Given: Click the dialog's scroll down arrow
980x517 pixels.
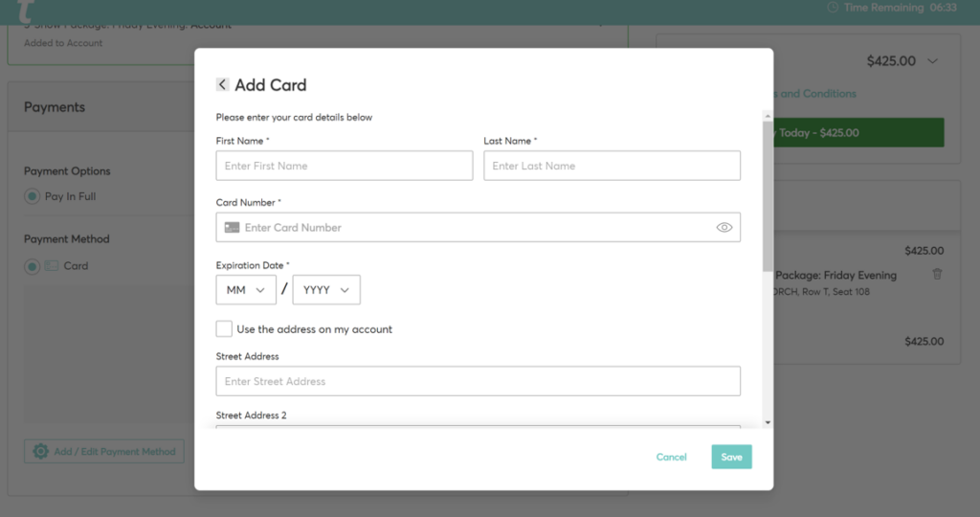Looking at the screenshot, I should [768, 421].
